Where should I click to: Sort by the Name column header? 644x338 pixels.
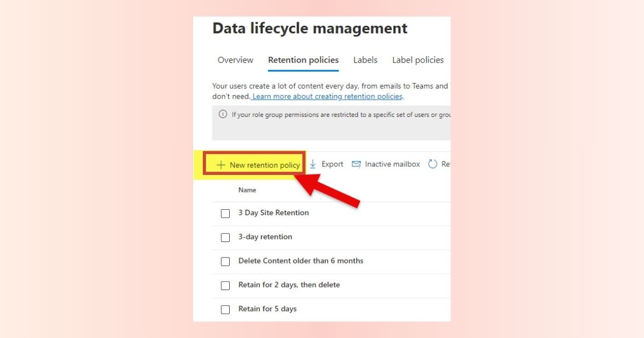click(x=247, y=190)
